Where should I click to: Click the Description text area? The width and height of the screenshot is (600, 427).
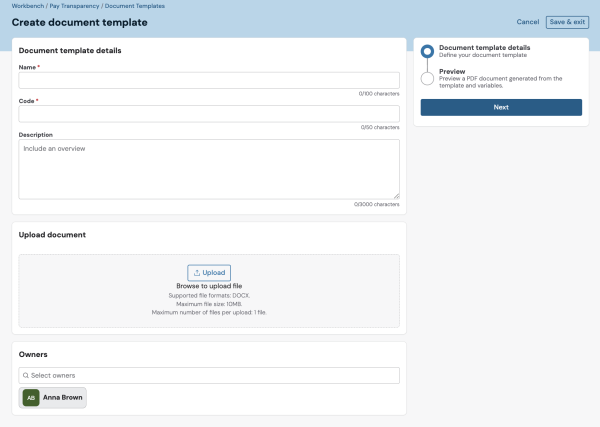point(209,169)
